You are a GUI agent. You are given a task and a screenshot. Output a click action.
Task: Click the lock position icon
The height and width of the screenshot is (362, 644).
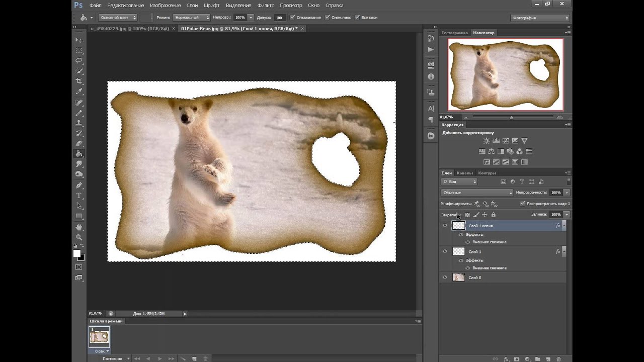485,215
